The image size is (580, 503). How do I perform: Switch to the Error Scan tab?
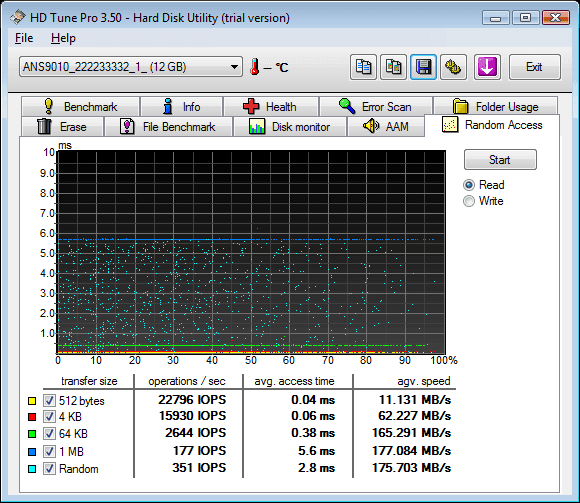376,107
